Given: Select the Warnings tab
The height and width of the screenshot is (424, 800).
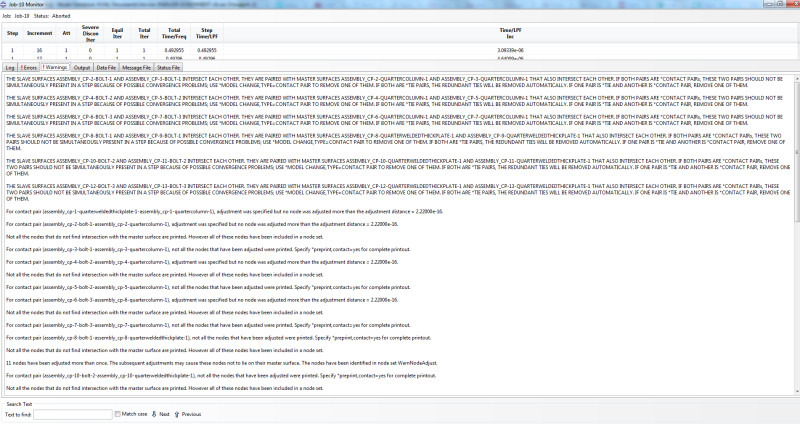Looking at the screenshot, I should coord(55,67).
